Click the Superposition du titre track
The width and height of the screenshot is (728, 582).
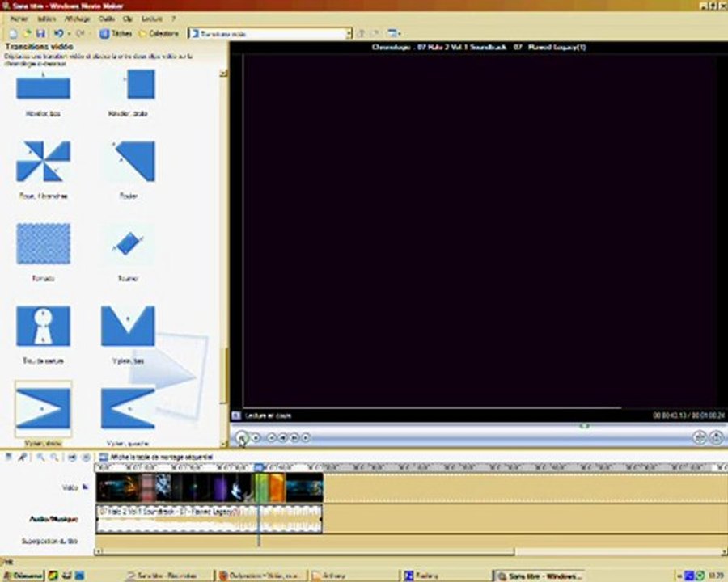(x=410, y=541)
